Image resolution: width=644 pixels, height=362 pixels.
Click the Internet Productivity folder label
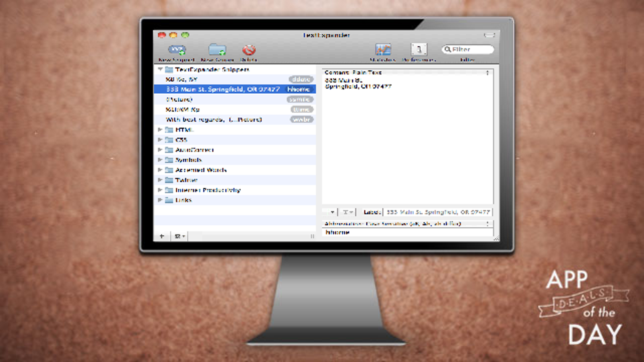208,190
